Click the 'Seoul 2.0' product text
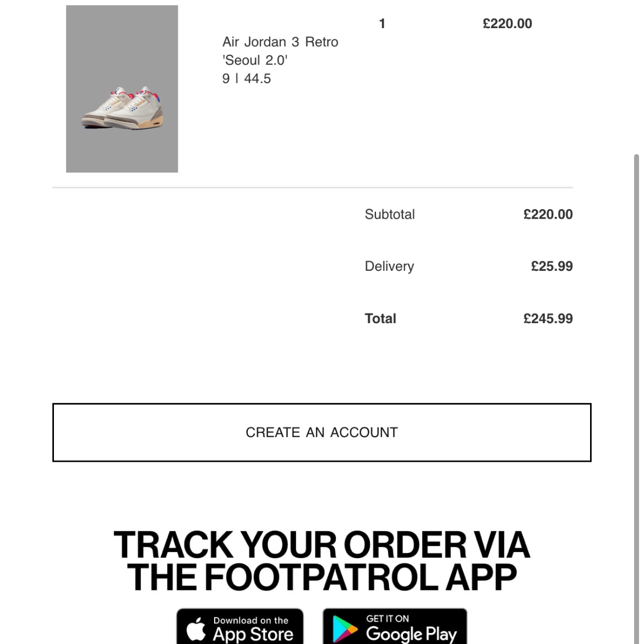Screen dimensions: 644x644 click(255, 61)
